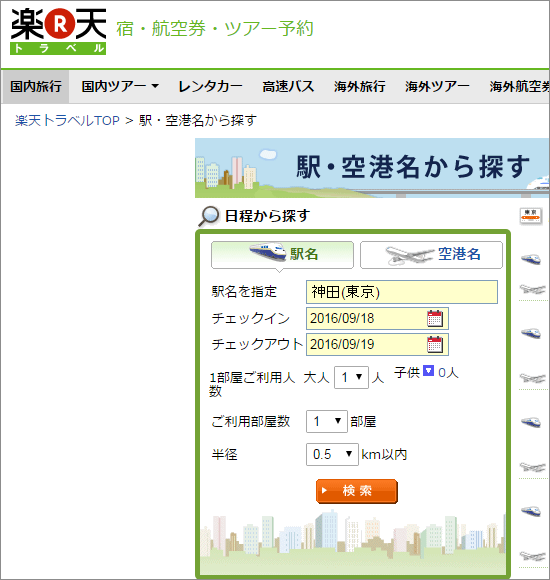Expand the ご利用部屋数 rooms dropdown
The height and width of the screenshot is (580, 550).
(x=327, y=421)
